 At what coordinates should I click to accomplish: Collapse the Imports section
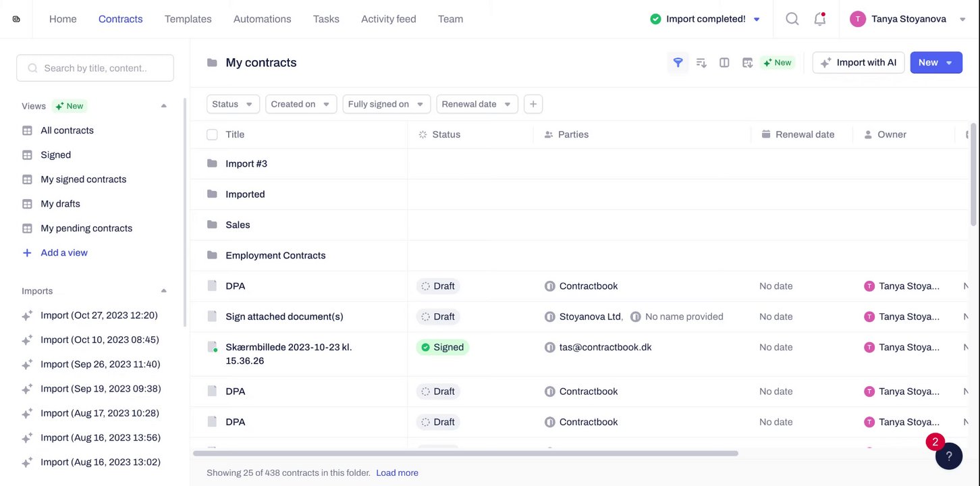click(x=163, y=291)
